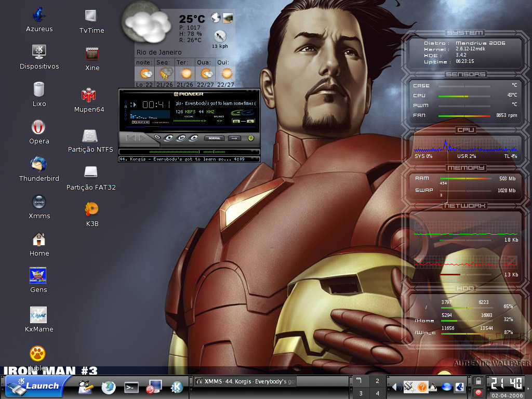This screenshot has width=532, height=399.
Task: Toggle the XMMS playlist button
Action: (250, 121)
